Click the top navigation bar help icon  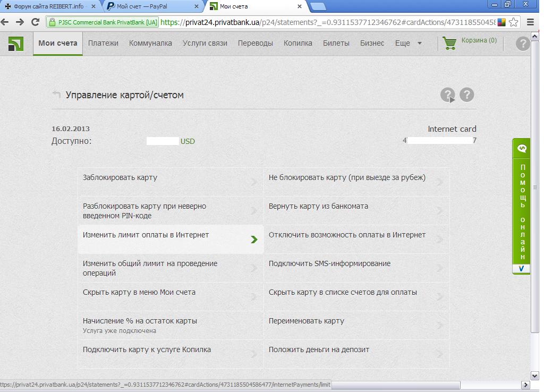tap(523, 44)
